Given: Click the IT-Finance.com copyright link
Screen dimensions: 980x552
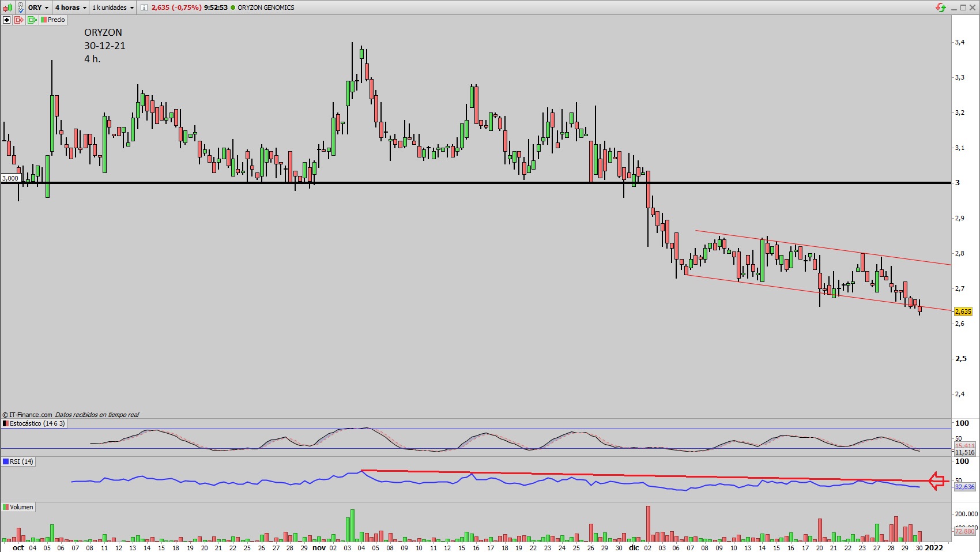Looking at the screenshot, I should coord(27,415).
